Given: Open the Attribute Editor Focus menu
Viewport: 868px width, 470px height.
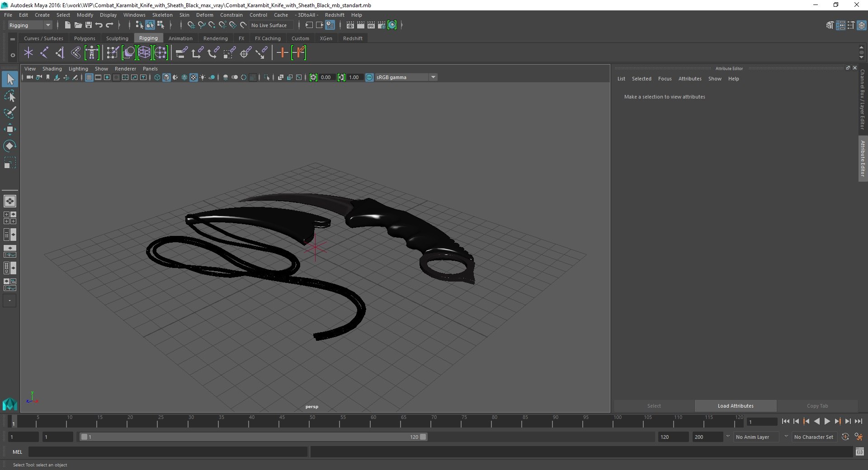Looking at the screenshot, I should pos(665,79).
